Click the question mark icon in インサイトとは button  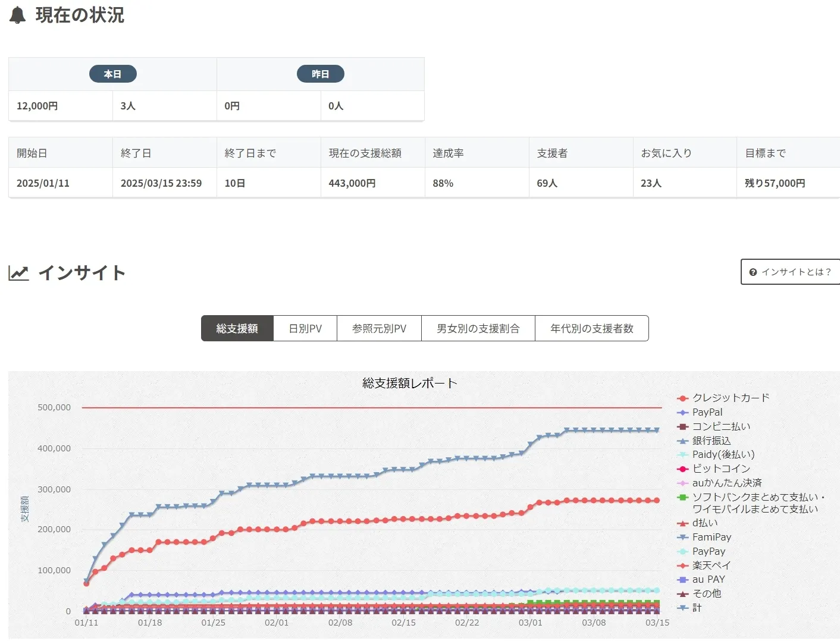(753, 272)
